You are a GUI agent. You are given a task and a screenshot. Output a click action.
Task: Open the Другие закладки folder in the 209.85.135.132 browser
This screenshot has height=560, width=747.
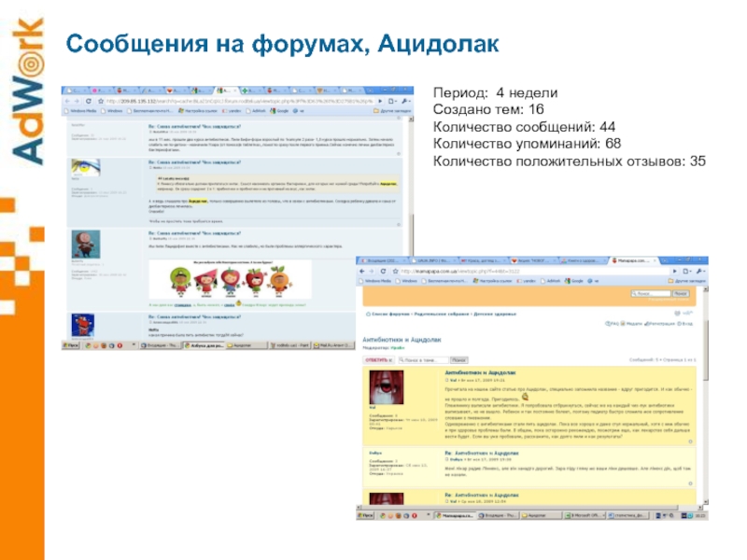click(392, 110)
